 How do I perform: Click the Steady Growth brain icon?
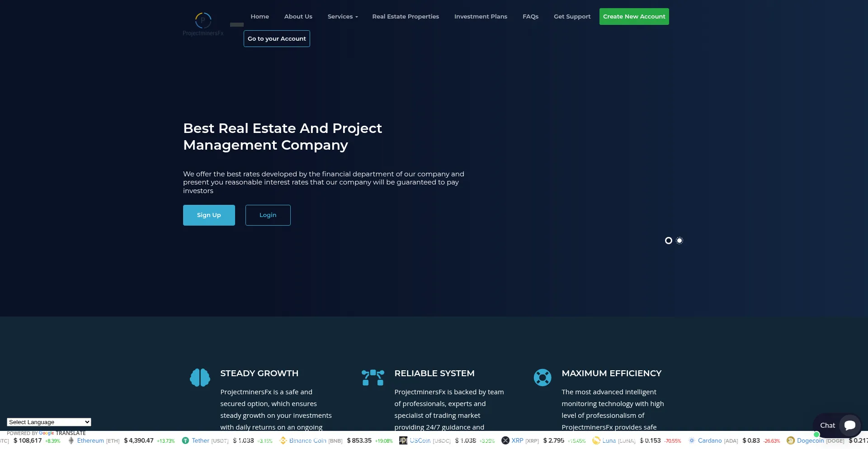pos(200,378)
